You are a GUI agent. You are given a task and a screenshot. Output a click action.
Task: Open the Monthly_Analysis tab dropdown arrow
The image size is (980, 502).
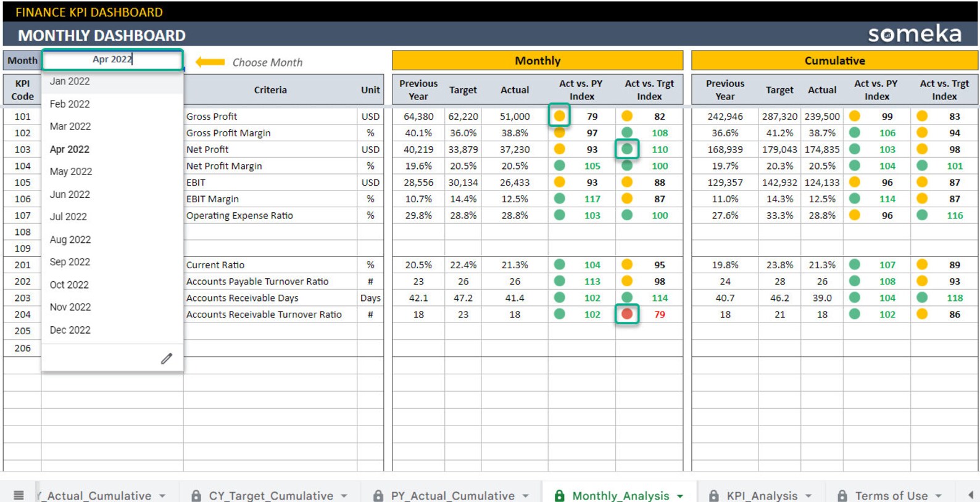pyautogui.click(x=680, y=496)
